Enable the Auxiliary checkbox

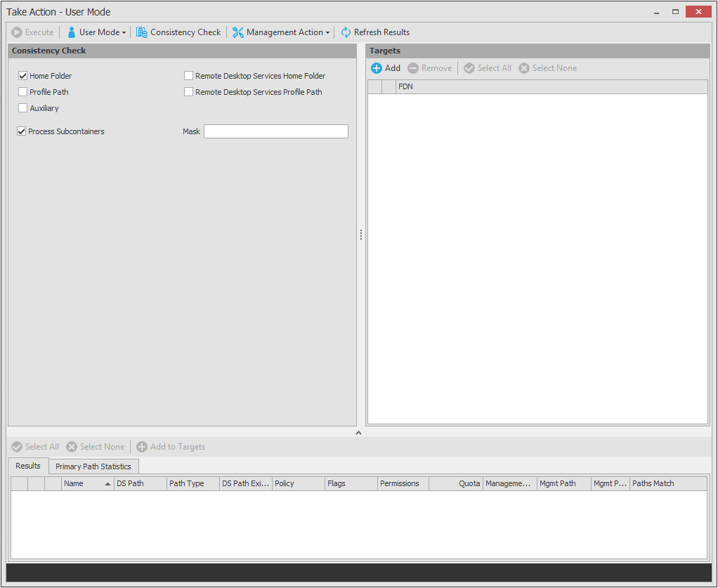pos(23,108)
